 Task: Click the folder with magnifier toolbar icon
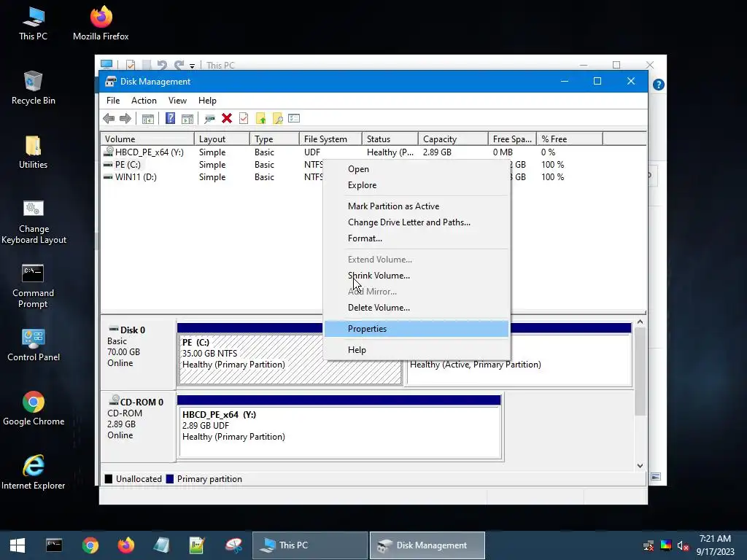pyautogui.click(x=277, y=119)
